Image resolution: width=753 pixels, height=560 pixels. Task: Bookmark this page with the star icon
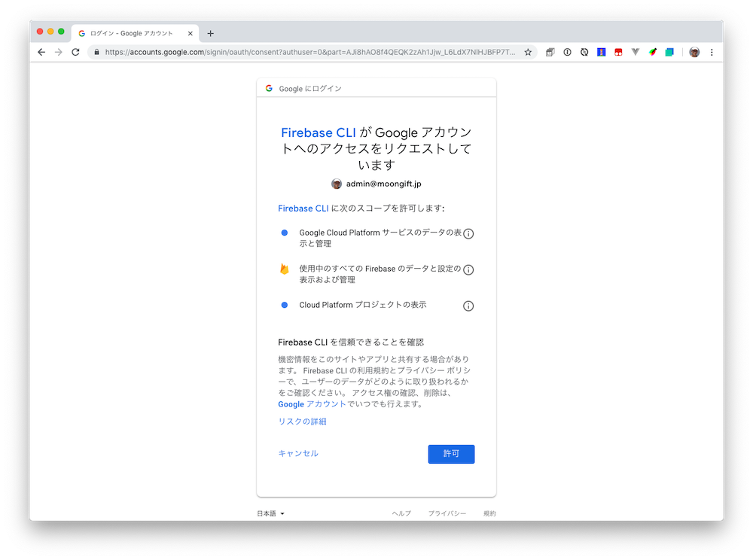coord(528,52)
